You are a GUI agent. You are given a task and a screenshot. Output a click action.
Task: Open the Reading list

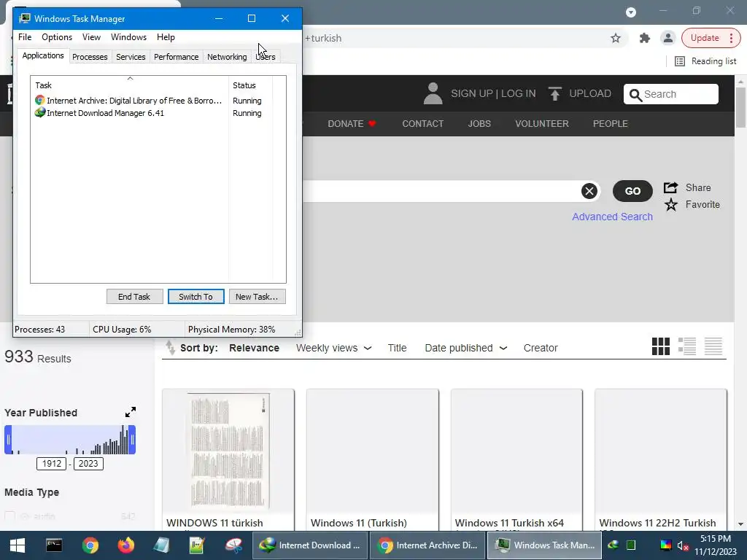[x=705, y=61]
